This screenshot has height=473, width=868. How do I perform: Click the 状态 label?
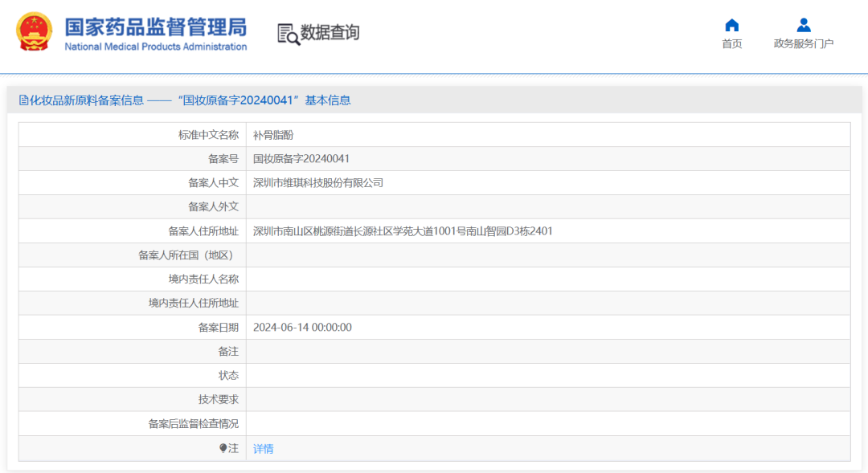click(x=228, y=376)
